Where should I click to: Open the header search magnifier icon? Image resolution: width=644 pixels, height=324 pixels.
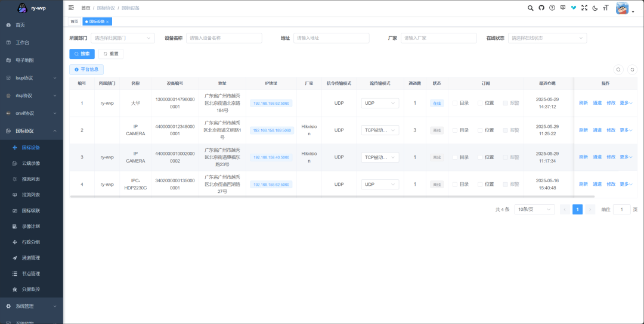[x=531, y=8]
